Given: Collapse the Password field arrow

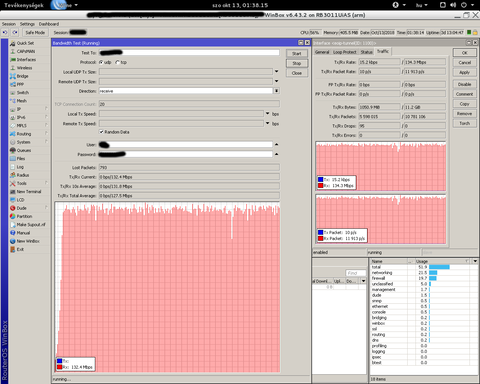Looking at the screenshot, I should click(x=276, y=154).
